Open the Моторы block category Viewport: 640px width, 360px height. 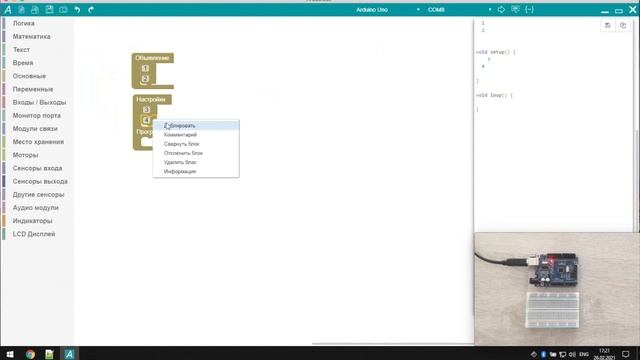pyautogui.click(x=25, y=155)
